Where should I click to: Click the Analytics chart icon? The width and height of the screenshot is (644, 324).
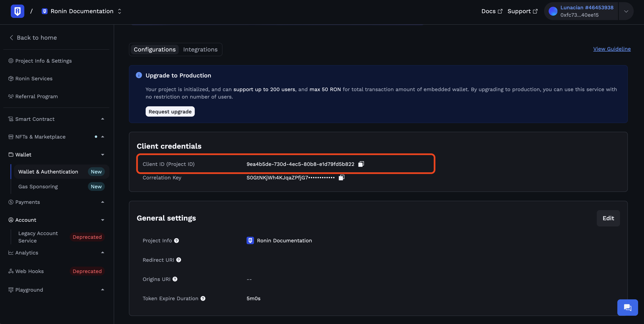(11, 253)
